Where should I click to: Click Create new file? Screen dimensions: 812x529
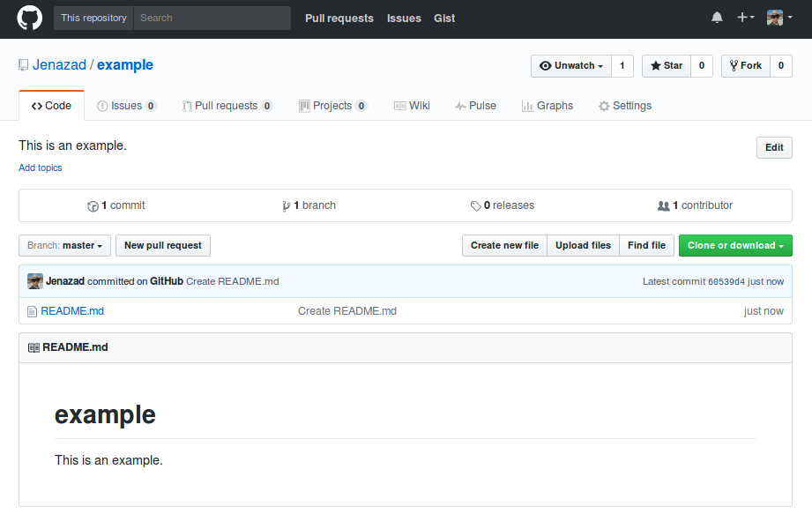click(x=504, y=246)
